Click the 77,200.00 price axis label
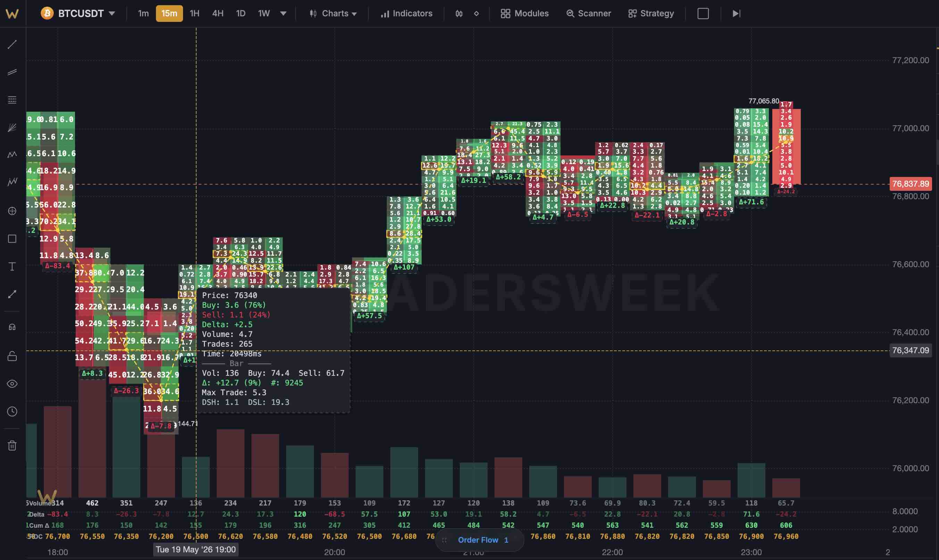Screen dimensions: 939x560 (910, 60)
